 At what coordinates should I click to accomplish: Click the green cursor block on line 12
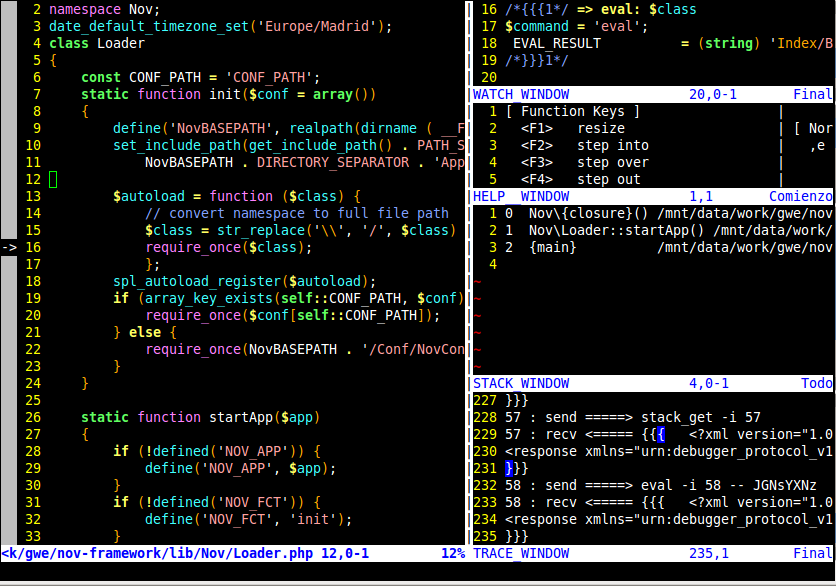pyautogui.click(x=53, y=179)
